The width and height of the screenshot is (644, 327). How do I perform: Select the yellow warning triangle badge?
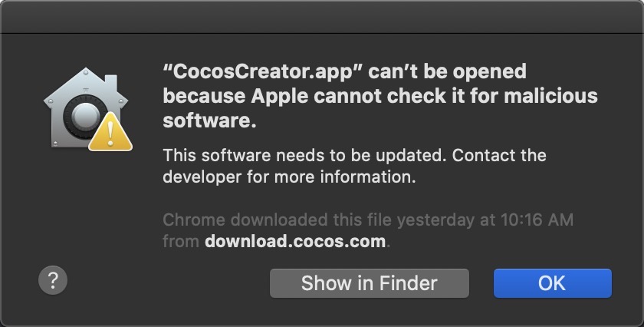point(110,133)
